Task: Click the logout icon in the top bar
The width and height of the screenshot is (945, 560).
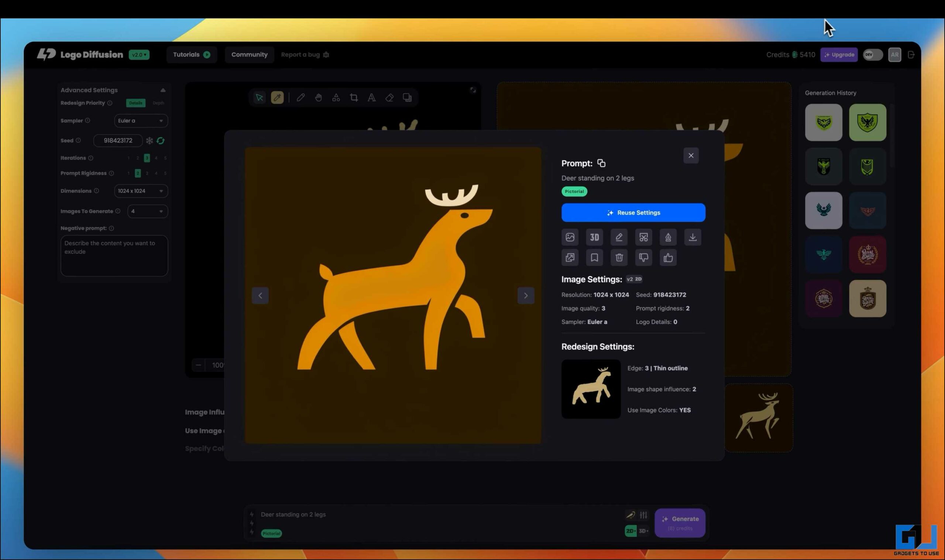Action: point(911,54)
